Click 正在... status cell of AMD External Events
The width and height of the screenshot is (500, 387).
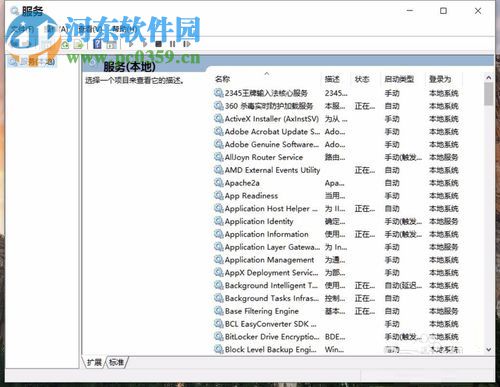365,170
